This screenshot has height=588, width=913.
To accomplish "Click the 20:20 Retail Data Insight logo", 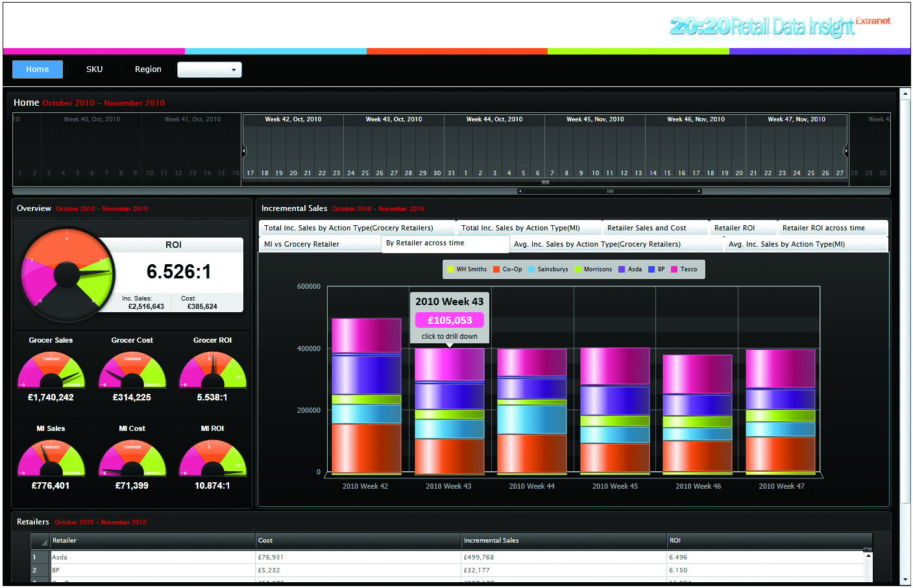I will coord(780,26).
